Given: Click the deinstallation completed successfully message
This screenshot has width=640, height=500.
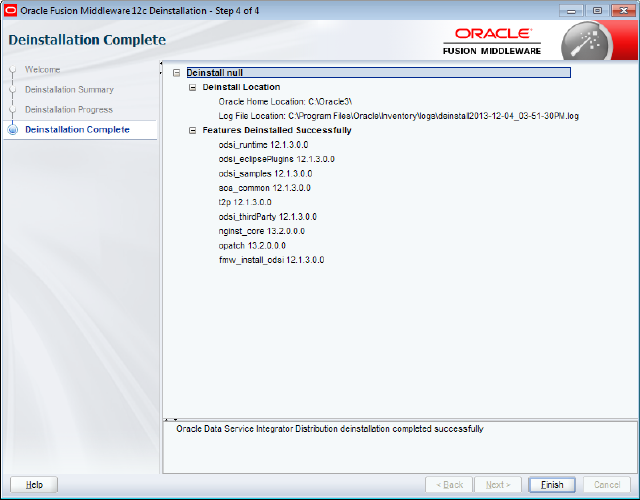Looking at the screenshot, I should point(330,429).
